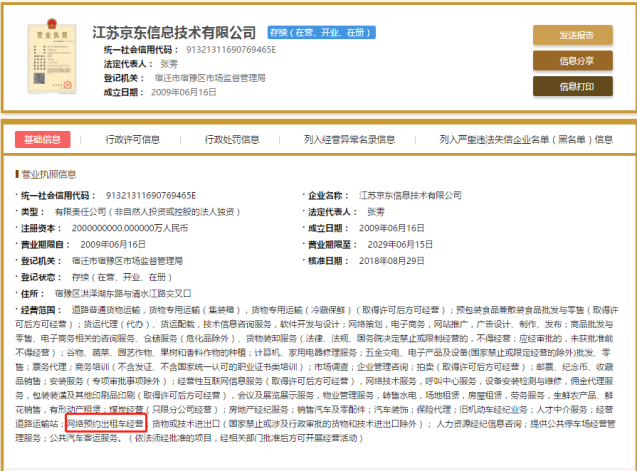Click header legal representative name 张雱
This screenshot has width=637, height=472.
[x=169, y=64]
